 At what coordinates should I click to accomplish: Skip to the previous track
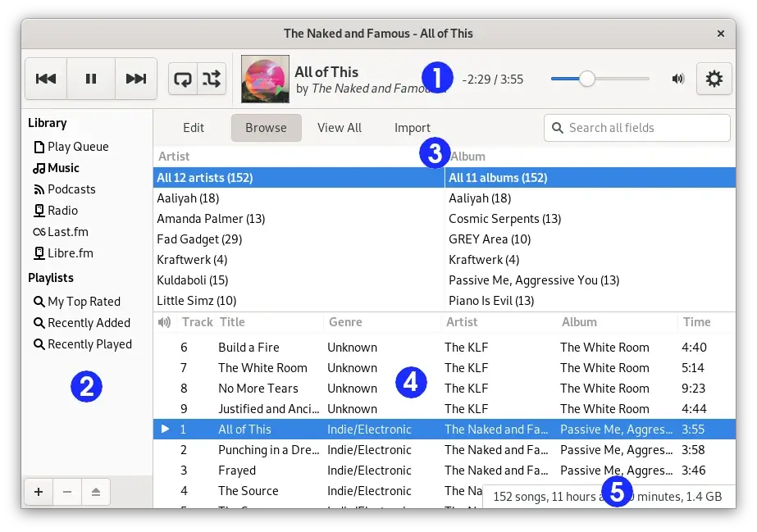coord(46,79)
